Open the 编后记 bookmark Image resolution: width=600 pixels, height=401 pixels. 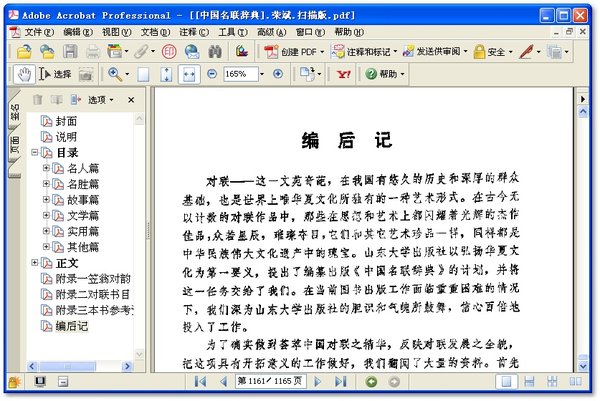tap(72, 326)
